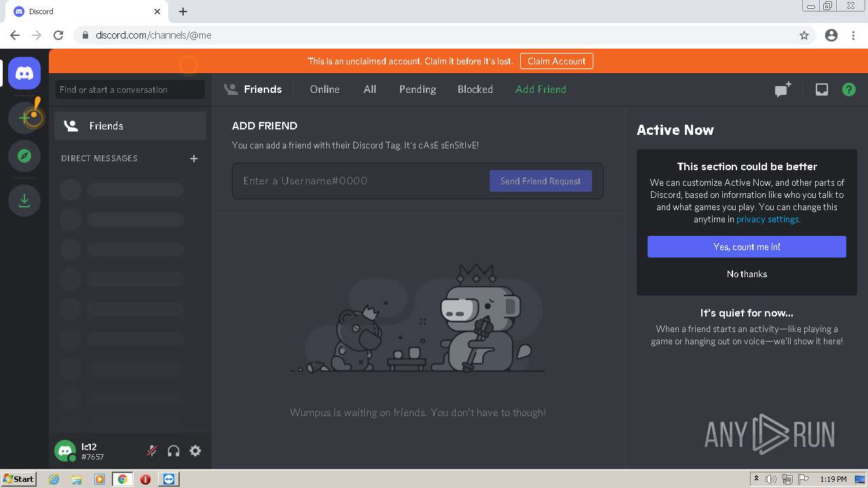Toggle microphone mute in user panel
868x488 pixels.
click(152, 451)
